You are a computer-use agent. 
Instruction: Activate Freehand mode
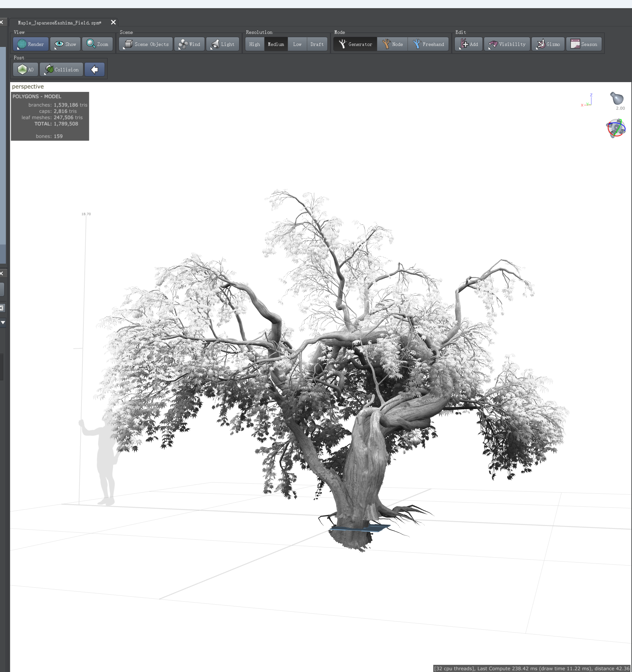click(428, 44)
